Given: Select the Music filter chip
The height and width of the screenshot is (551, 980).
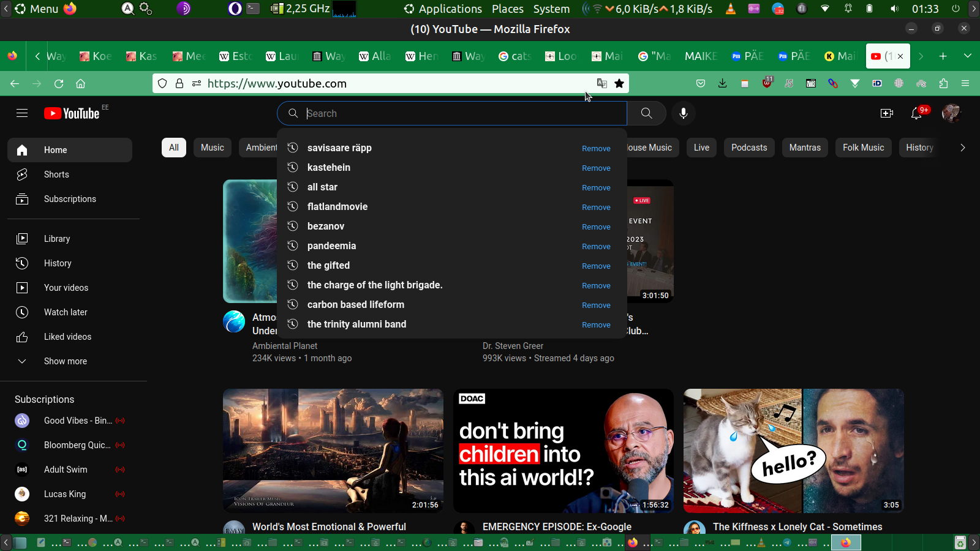Looking at the screenshot, I should pos(213,148).
